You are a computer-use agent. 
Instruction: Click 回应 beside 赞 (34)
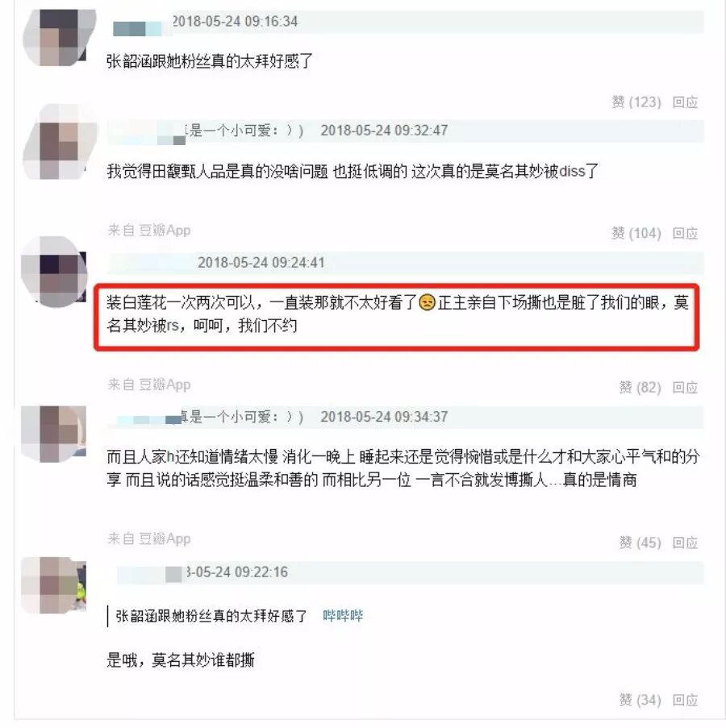[685, 700]
